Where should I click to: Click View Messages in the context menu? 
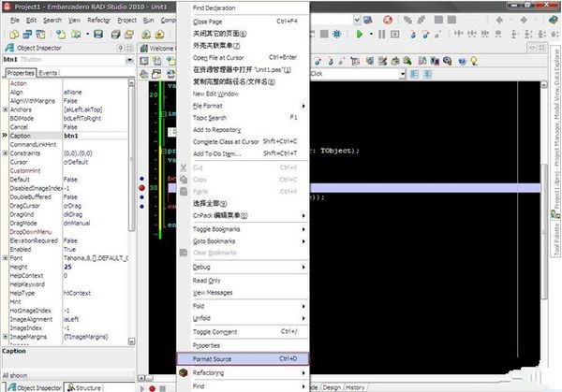[x=244, y=293]
